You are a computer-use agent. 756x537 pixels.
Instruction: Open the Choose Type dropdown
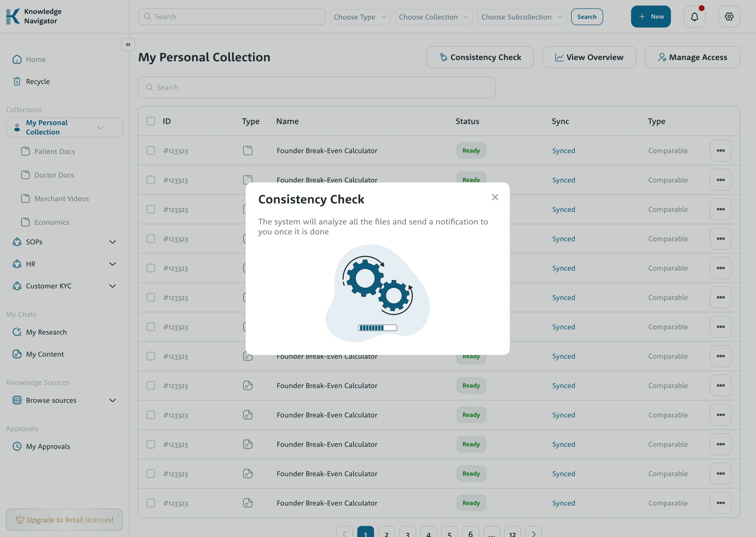point(360,17)
